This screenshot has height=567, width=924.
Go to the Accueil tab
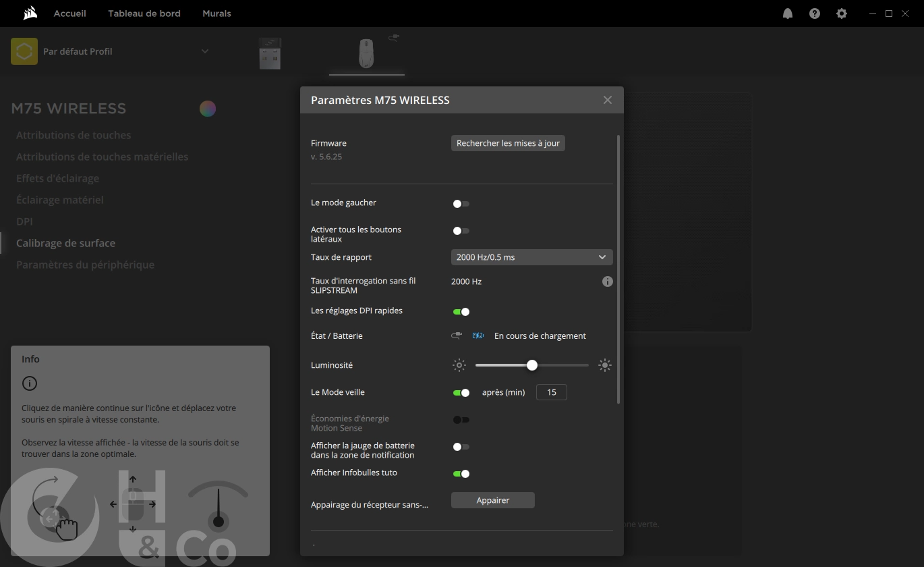[x=70, y=13]
